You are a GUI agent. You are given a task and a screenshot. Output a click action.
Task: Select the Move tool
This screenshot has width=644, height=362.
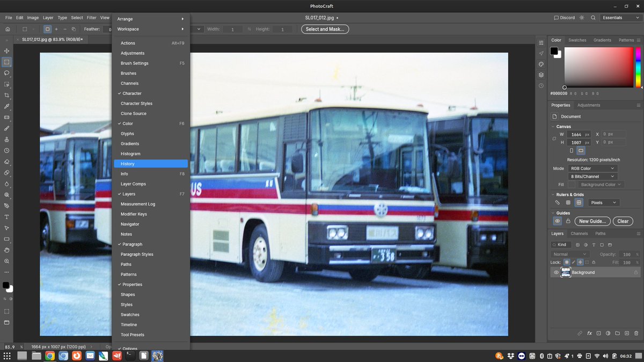(7, 51)
